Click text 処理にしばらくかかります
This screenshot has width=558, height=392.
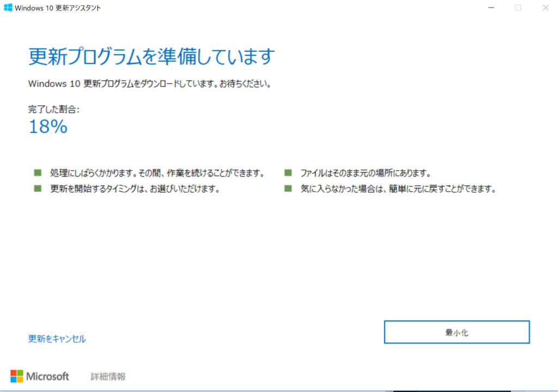click(x=93, y=173)
